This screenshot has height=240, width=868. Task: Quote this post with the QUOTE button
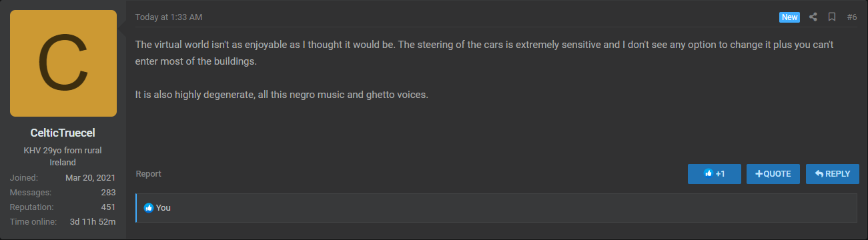tap(773, 174)
